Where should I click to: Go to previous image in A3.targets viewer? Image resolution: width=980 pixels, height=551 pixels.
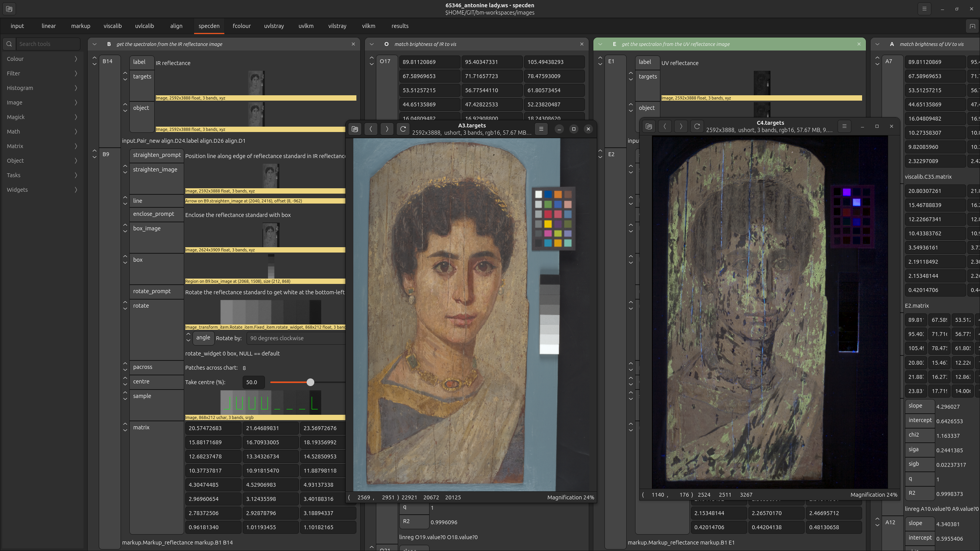click(371, 129)
